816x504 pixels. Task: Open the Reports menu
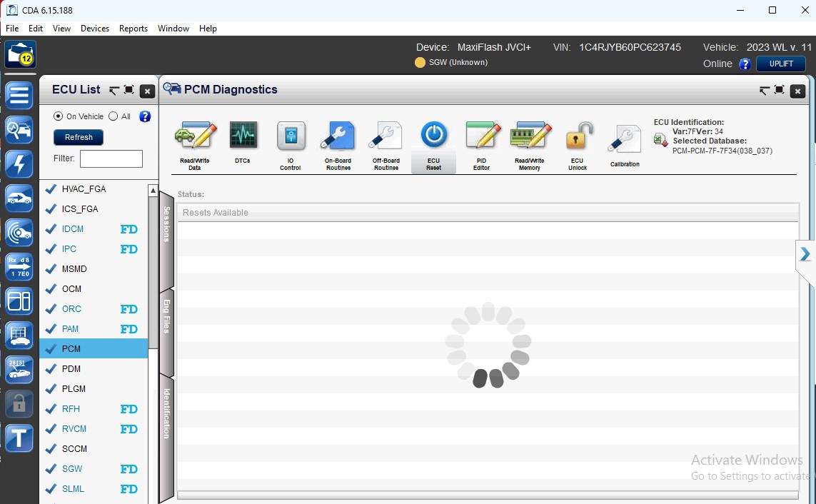134,29
